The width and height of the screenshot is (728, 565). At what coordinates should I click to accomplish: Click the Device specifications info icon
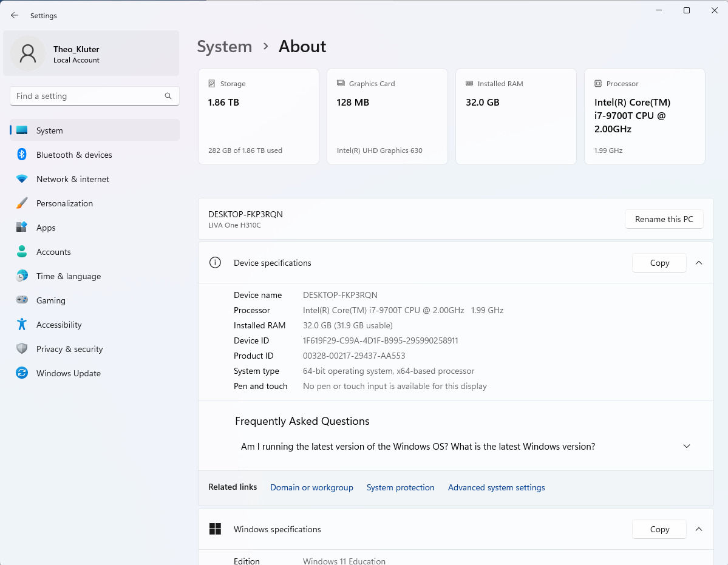point(215,263)
